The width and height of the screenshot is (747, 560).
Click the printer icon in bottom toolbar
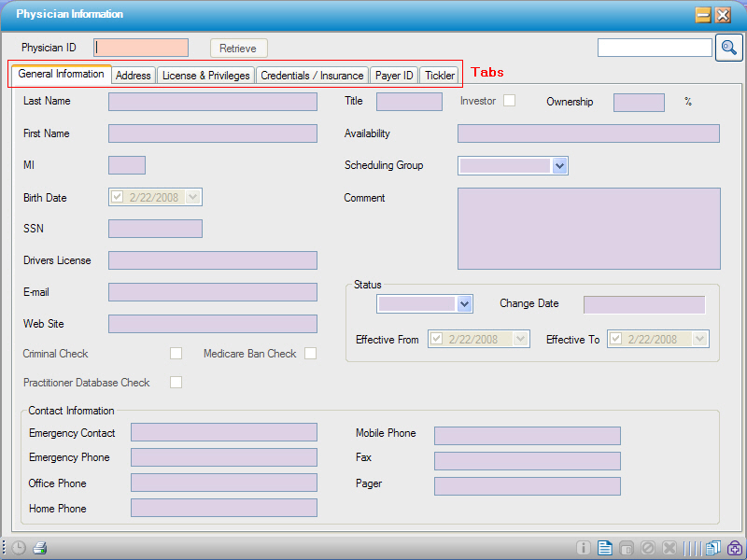click(x=40, y=548)
